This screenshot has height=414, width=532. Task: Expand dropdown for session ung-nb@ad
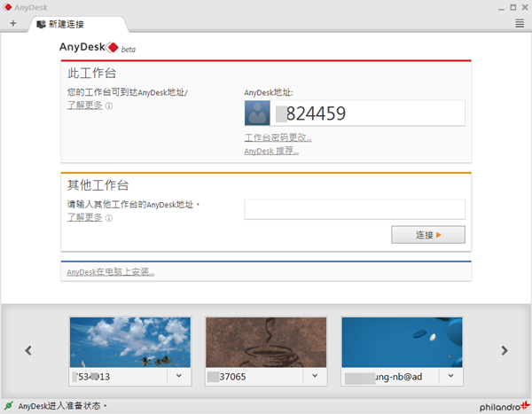click(450, 376)
